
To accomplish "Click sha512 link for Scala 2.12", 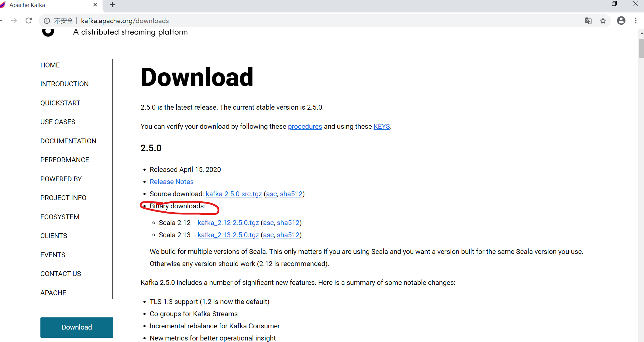I will pyautogui.click(x=288, y=223).
